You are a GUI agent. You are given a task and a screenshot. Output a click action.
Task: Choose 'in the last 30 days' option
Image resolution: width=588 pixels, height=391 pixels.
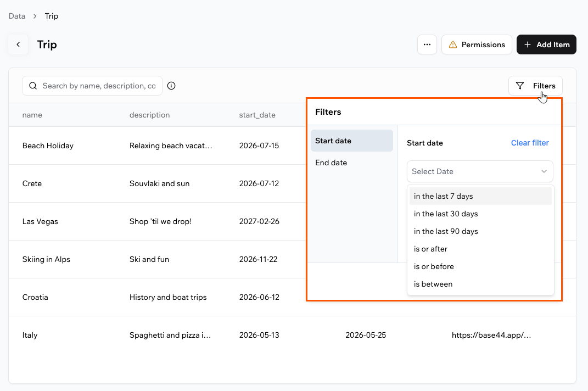[480, 214]
